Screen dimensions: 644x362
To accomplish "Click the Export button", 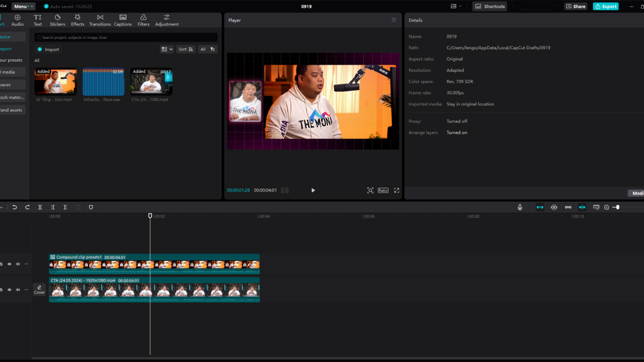I will pos(606,7).
